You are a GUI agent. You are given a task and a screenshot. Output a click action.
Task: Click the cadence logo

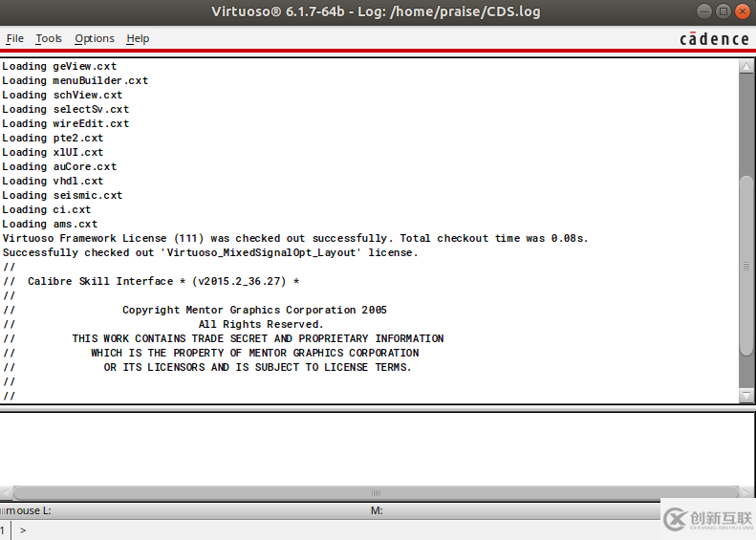[714, 38]
